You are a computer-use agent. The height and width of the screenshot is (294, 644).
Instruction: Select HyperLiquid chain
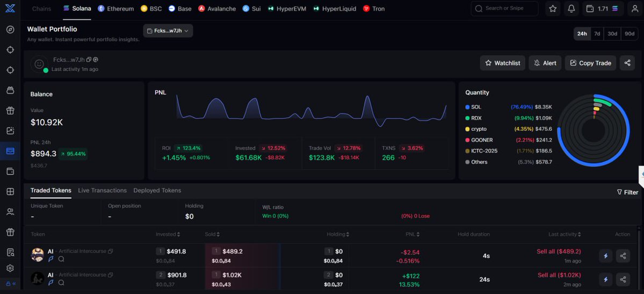tap(335, 8)
